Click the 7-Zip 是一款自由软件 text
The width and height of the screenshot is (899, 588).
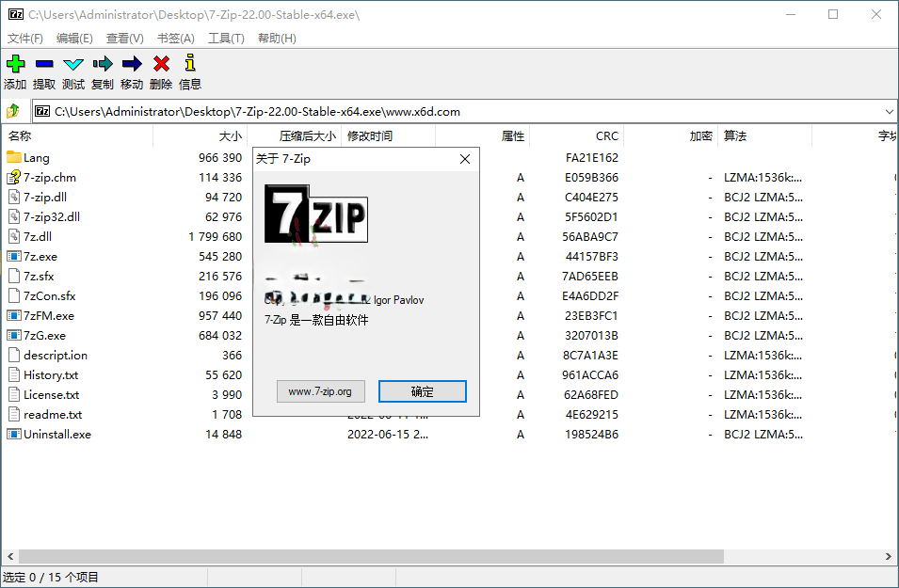(316, 320)
